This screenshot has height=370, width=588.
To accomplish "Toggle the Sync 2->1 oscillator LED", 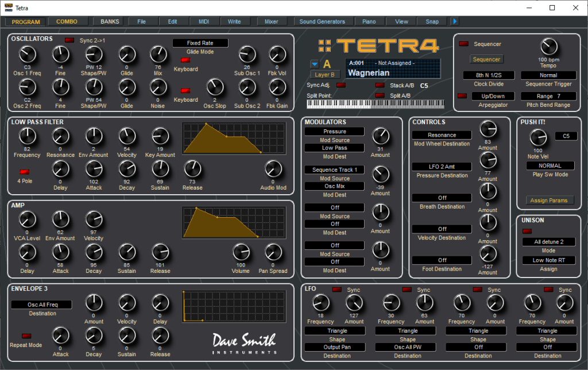I will point(69,40).
